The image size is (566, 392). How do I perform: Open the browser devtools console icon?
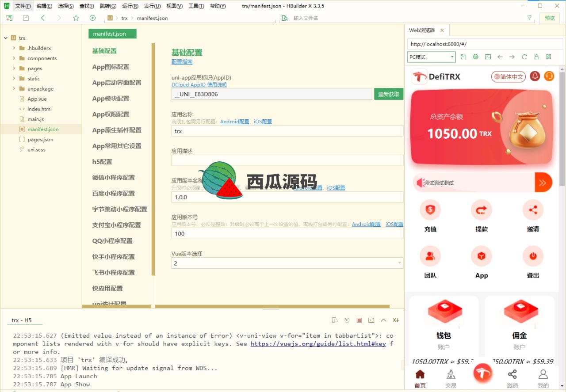click(x=488, y=57)
